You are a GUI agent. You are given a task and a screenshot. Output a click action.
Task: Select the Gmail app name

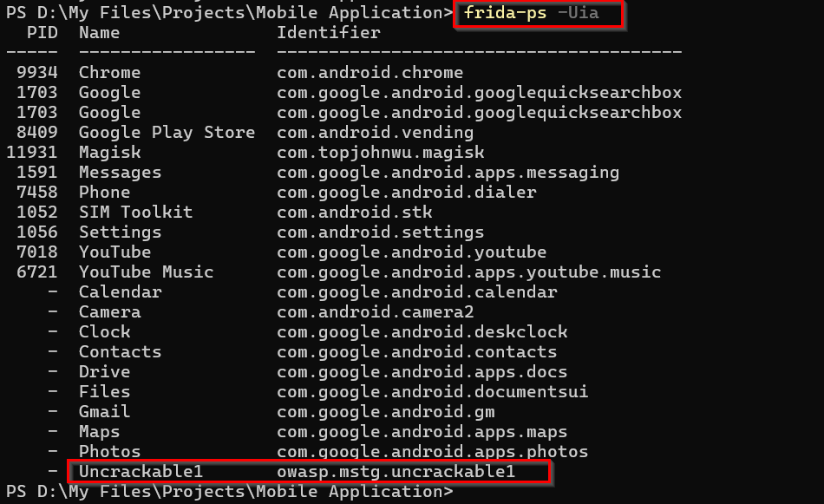point(104,412)
